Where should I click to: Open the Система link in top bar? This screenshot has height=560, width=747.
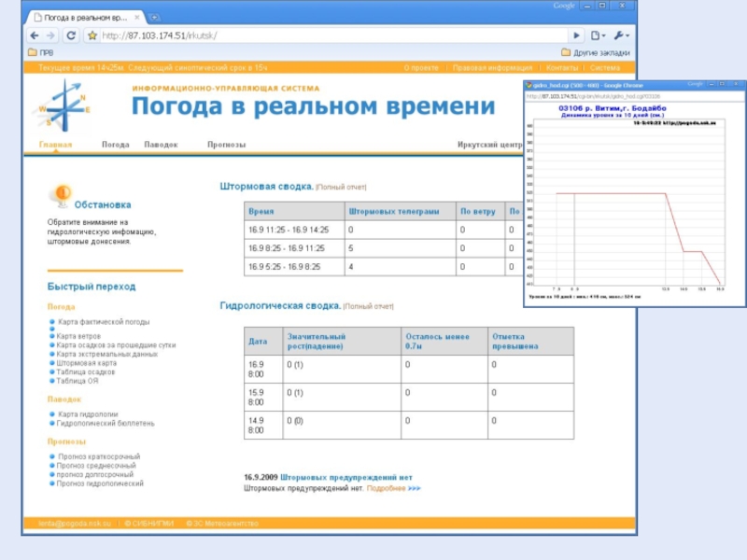[605, 67]
